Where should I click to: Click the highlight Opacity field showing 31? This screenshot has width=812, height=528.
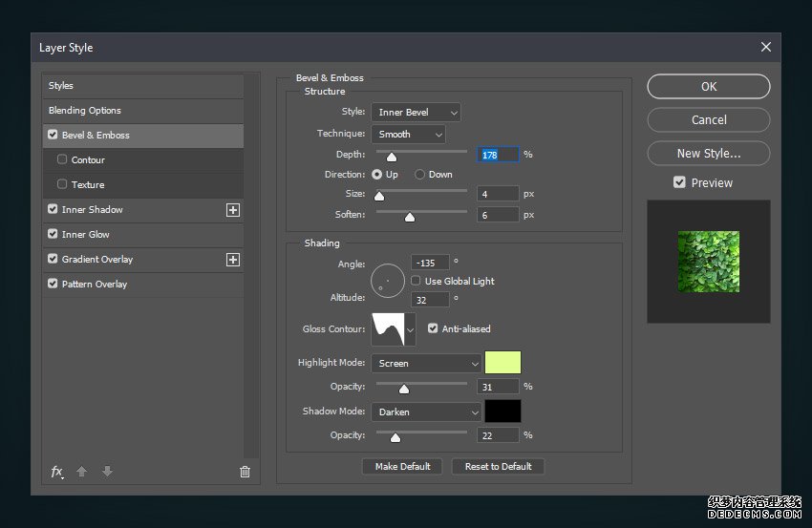(498, 387)
